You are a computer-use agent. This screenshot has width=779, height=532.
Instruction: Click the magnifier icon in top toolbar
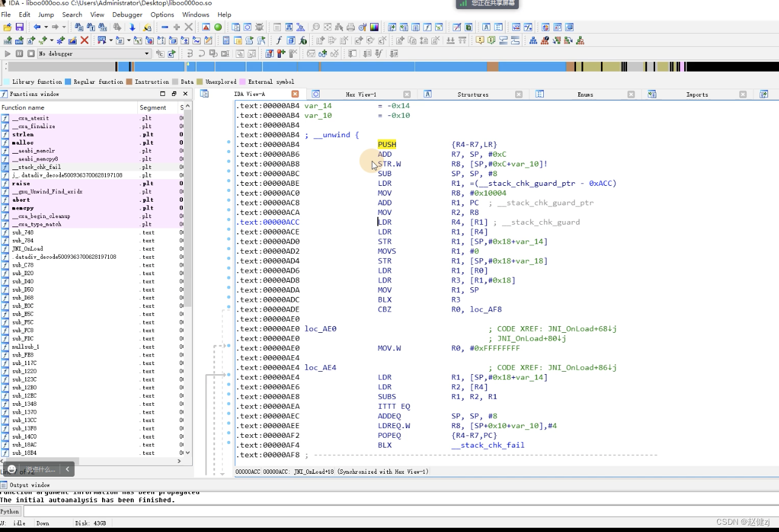pyautogui.click(x=316, y=27)
